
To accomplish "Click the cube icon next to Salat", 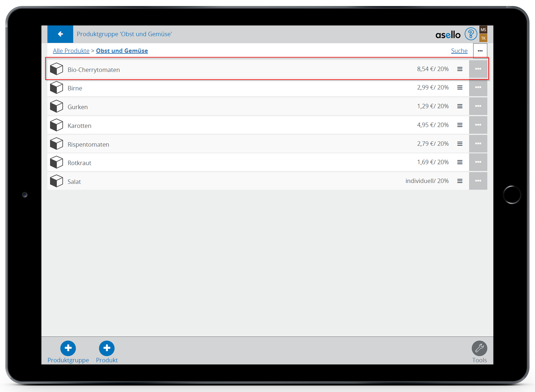I will point(57,181).
